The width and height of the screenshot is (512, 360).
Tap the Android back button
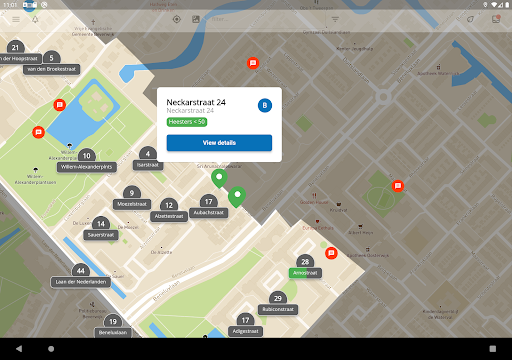coord(19,349)
